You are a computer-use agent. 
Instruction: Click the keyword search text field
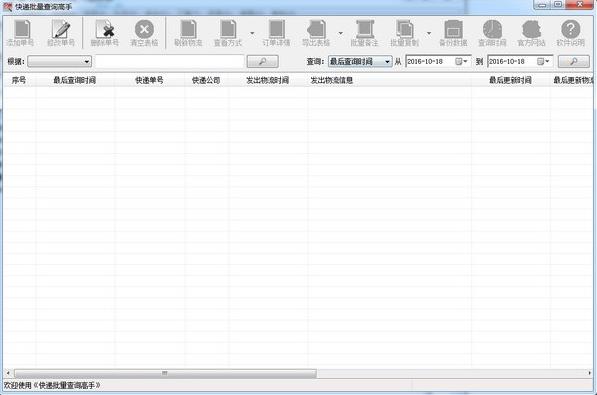click(169, 61)
